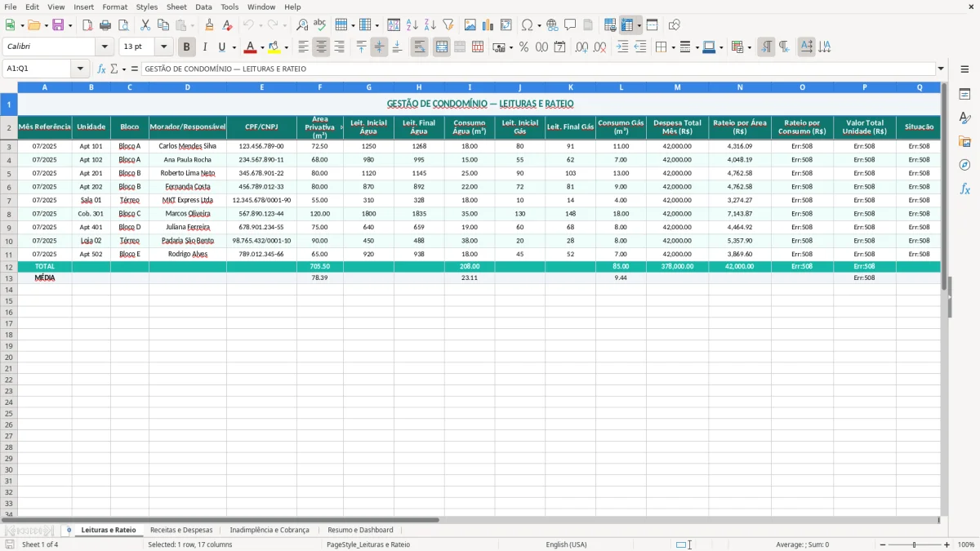
Task: Toggle Italic formatting
Action: pos(205,47)
